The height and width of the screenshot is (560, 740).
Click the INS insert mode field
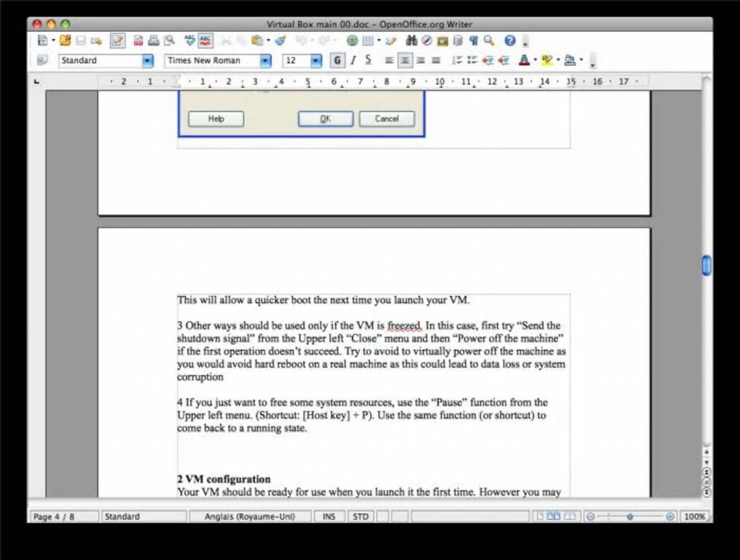point(329,516)
